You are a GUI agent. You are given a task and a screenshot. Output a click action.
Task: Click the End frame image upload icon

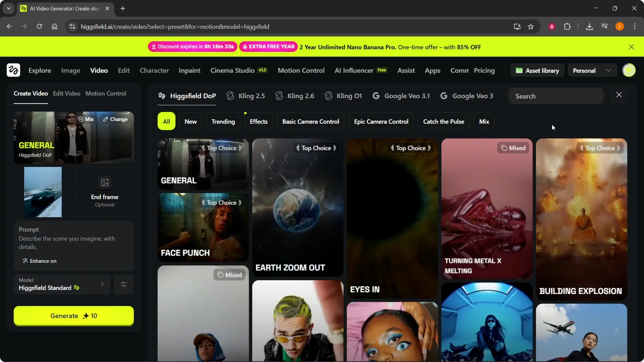105,182
